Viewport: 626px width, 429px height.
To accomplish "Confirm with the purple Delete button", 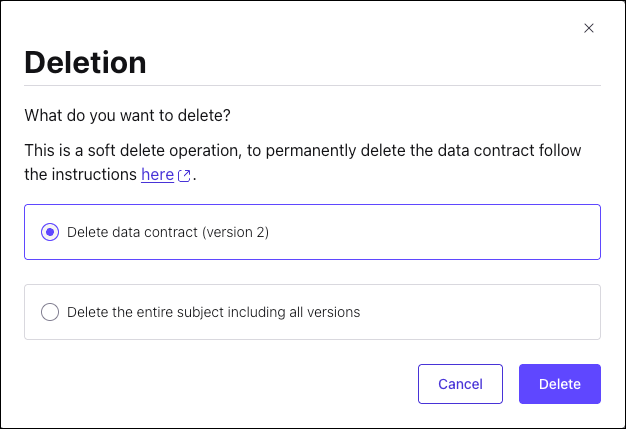I will [559, 384].
